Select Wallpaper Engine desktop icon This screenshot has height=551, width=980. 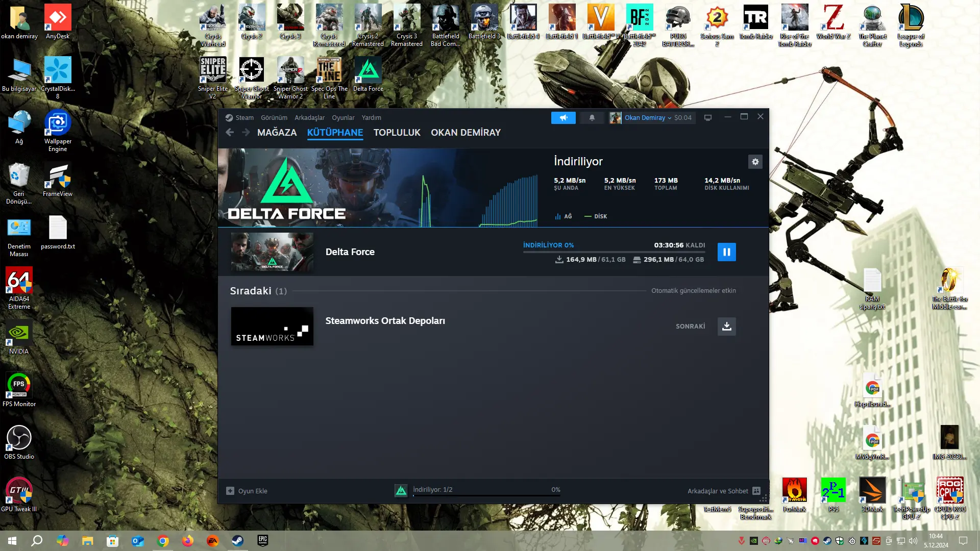point(58,131)
